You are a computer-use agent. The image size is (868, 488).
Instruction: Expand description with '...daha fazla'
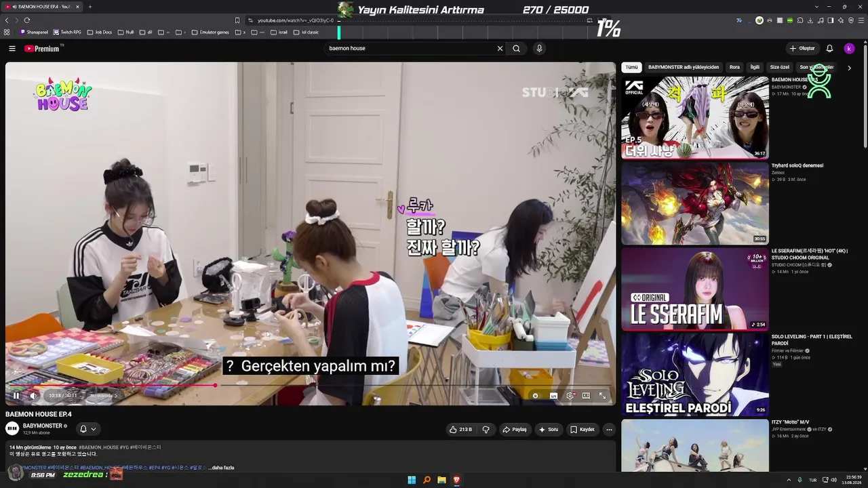tap(221, 468)
